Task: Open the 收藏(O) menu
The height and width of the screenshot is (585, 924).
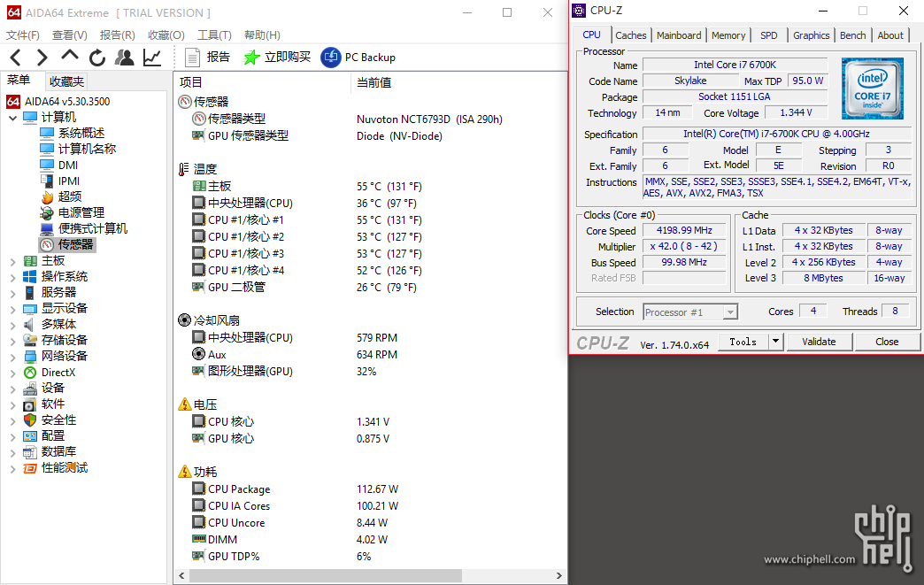Action: click(x=166, y=35)
